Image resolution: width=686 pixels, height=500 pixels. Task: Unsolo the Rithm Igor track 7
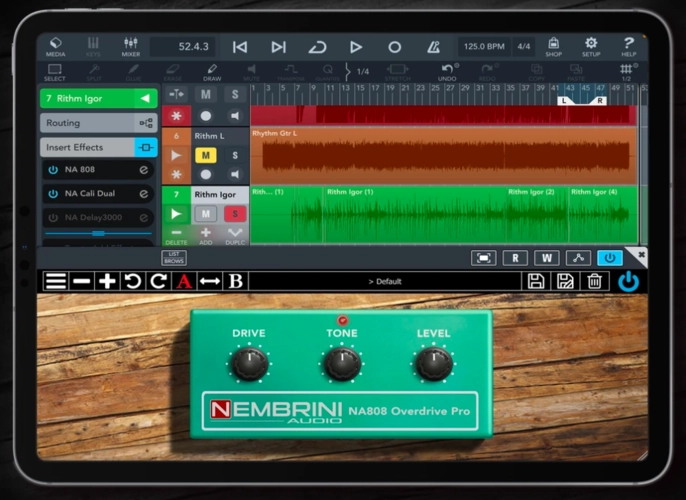pos(235,214)
